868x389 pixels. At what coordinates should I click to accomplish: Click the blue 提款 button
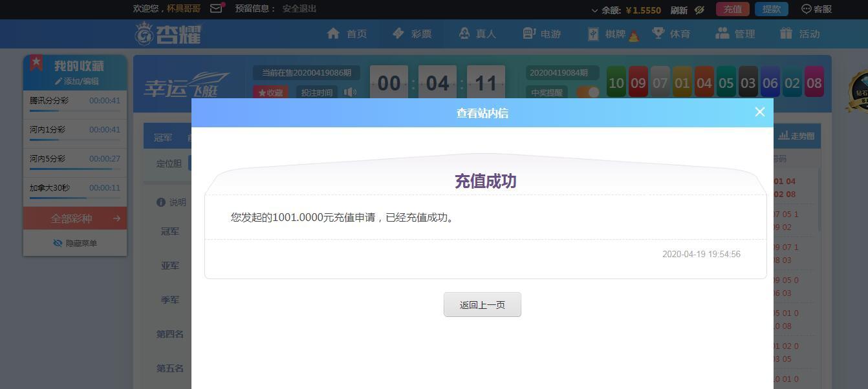click(772, 9)
